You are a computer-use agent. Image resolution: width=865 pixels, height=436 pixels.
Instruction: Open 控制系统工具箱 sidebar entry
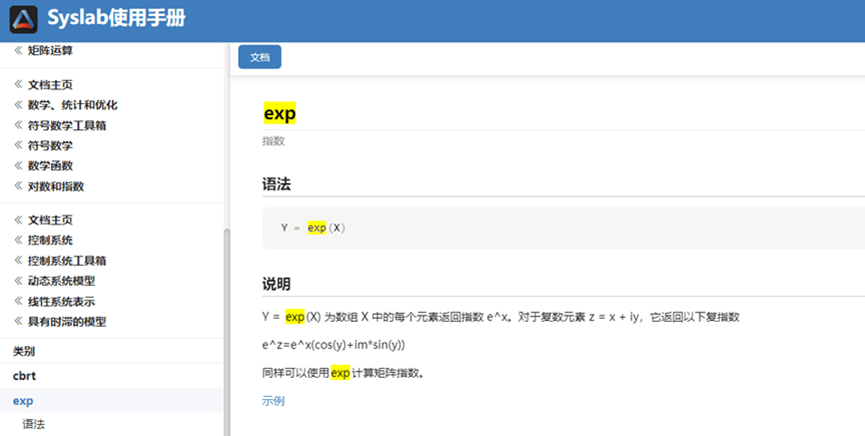67,260
